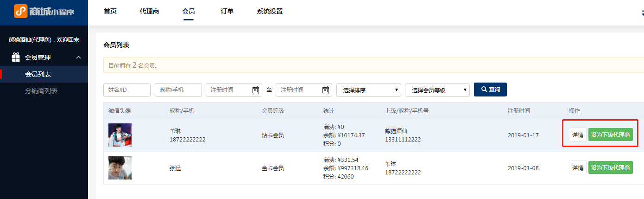Click registration date 2019-01-08
The height and width of the screenshot is (199, 644).
523,168
